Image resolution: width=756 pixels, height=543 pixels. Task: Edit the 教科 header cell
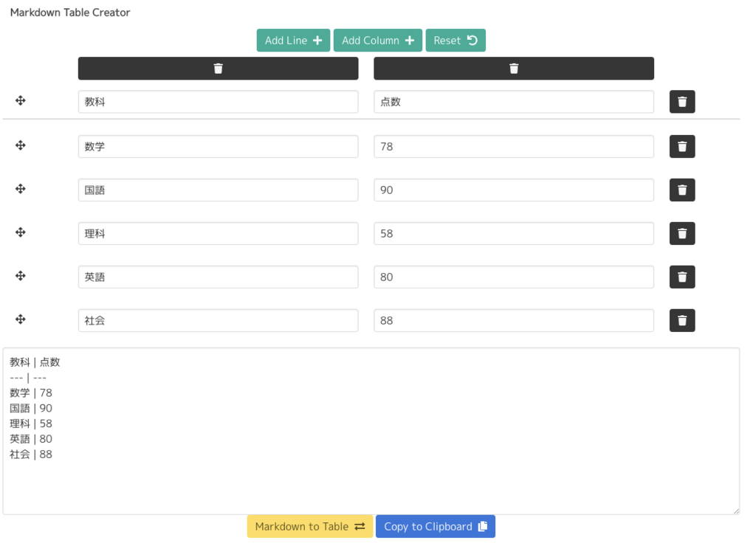point(218,102)
